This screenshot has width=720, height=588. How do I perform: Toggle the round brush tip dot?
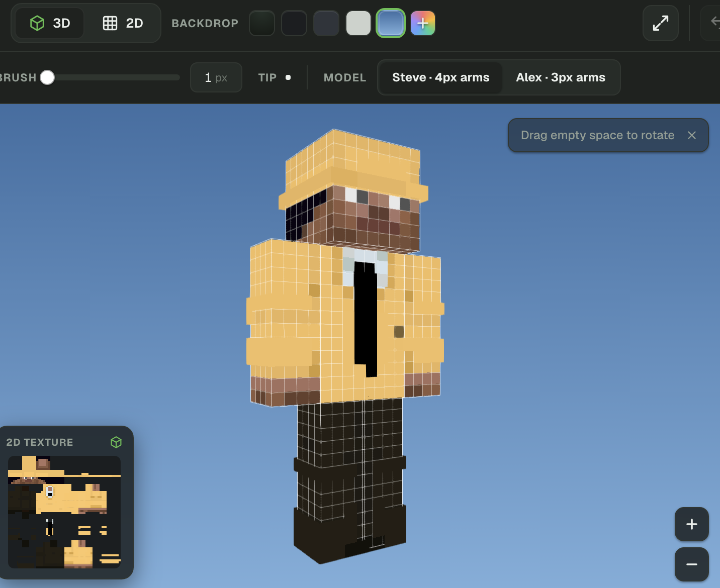tap(288, 77)
